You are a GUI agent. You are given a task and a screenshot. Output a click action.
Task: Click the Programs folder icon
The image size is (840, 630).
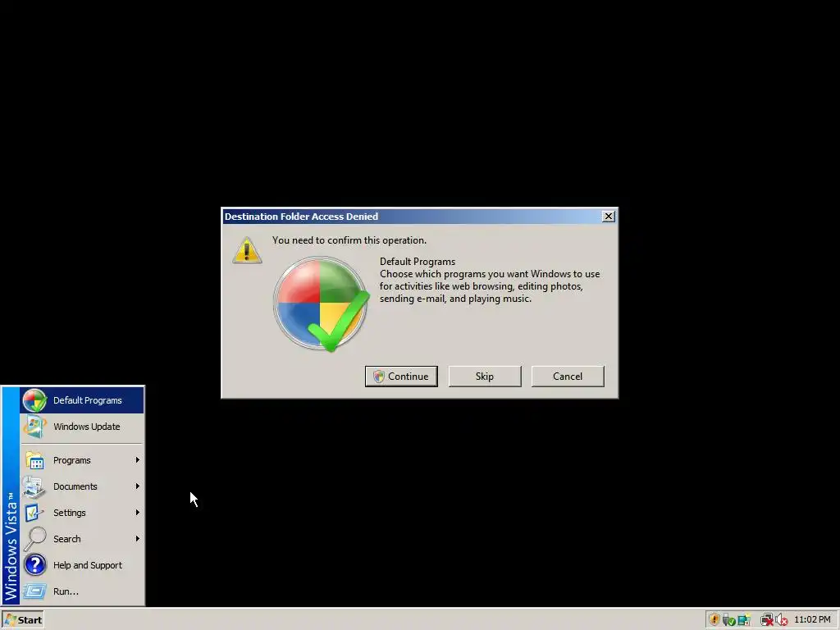[x=34, y=460]
